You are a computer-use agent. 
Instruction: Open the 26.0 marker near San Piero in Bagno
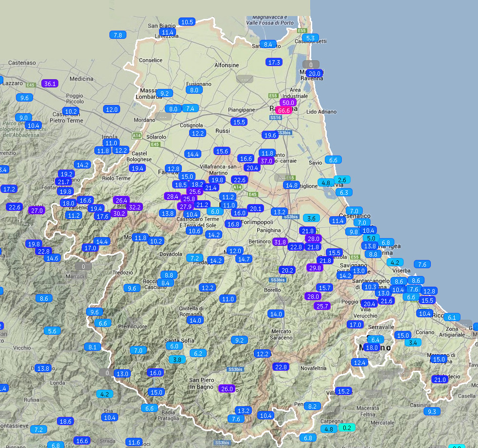tap(227, 389)
